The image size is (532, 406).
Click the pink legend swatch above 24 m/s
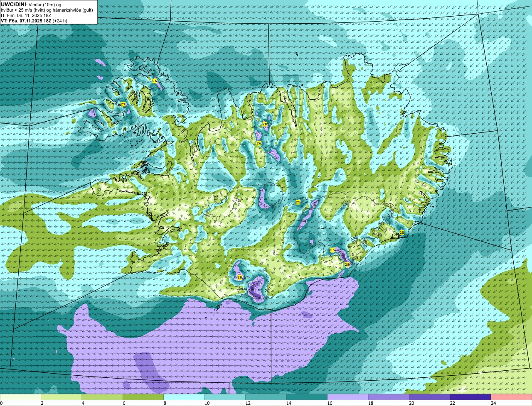(512, 397)
